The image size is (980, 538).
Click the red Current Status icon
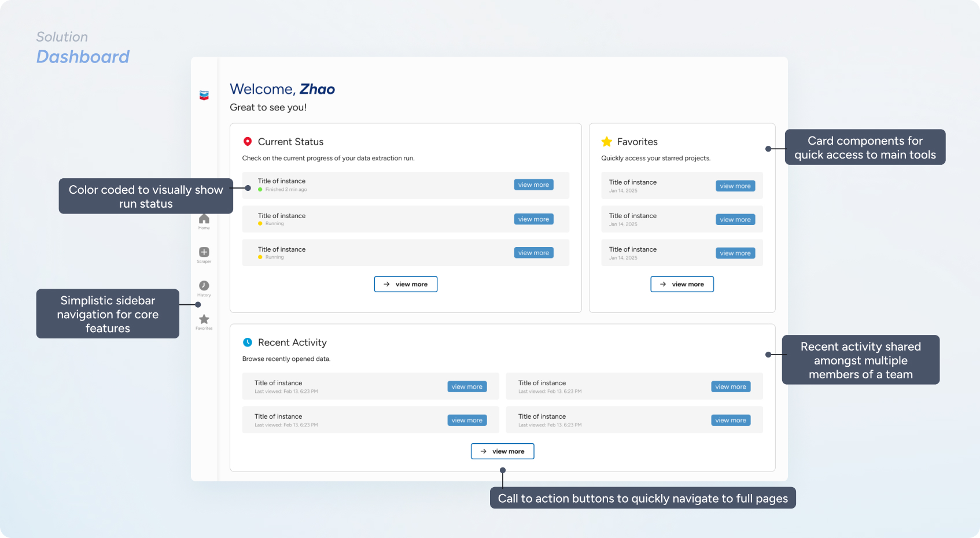[x=248, y=142]
